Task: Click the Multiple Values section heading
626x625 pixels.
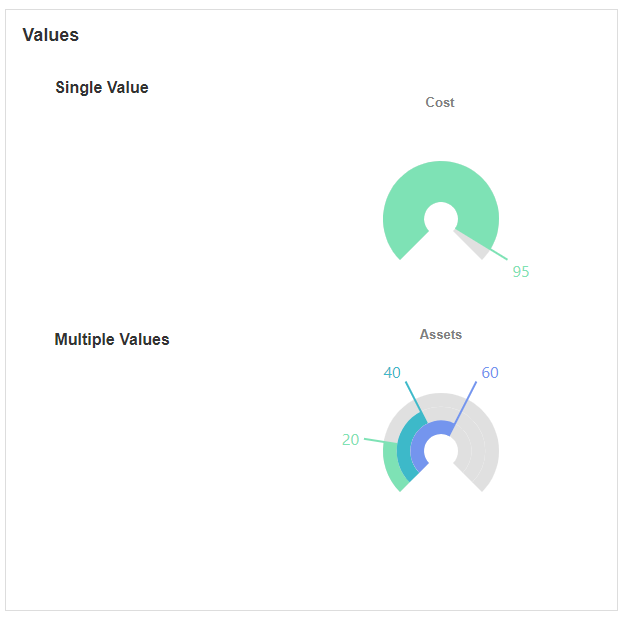Action: [112, 340]
